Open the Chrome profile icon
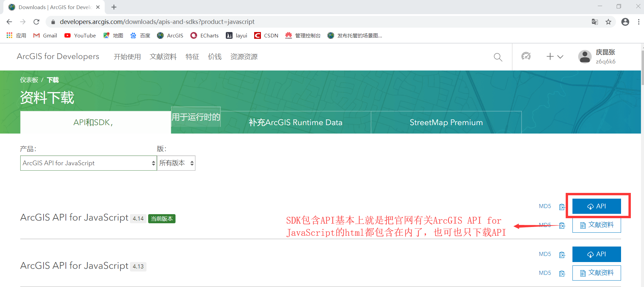 pos(625,22)
